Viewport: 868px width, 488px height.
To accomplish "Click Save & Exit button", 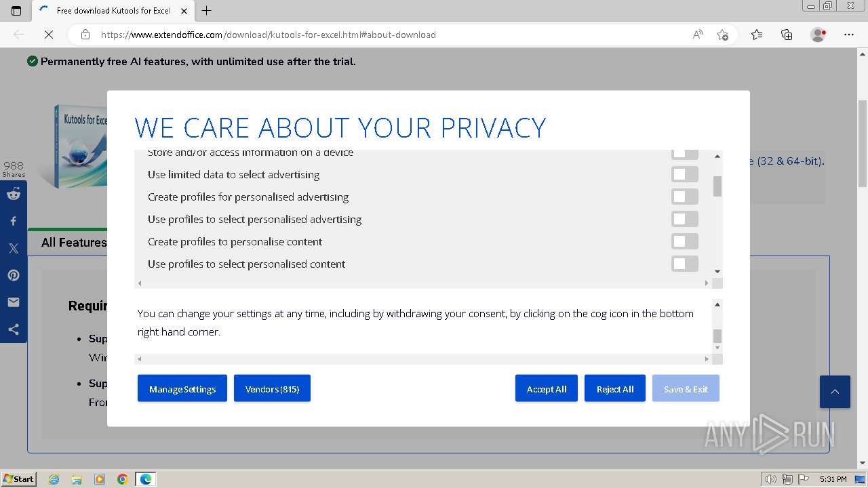I will tap(686, 388).
